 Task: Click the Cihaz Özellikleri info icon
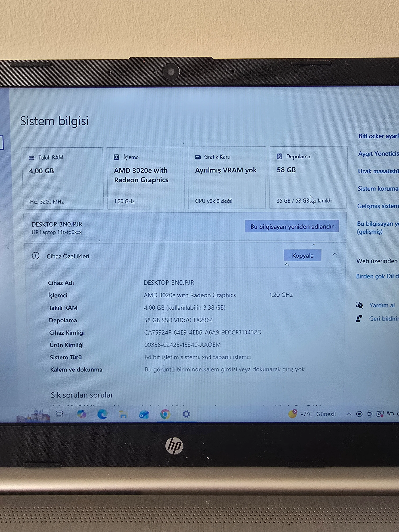pos(36,256)
